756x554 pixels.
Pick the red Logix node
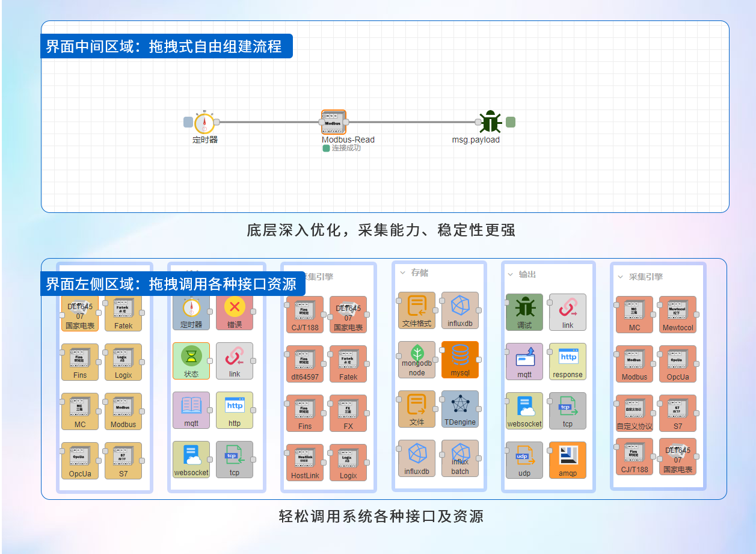[x=348, y=463]
